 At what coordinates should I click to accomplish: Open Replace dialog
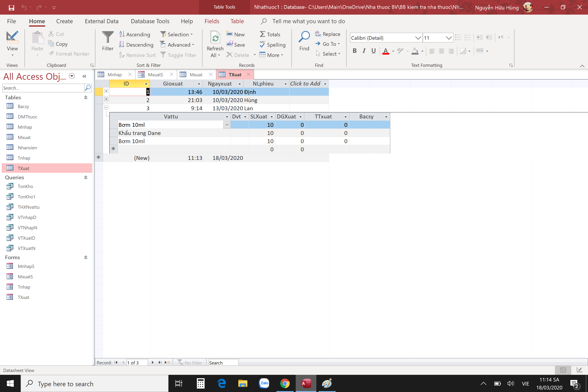click(328, 34)
